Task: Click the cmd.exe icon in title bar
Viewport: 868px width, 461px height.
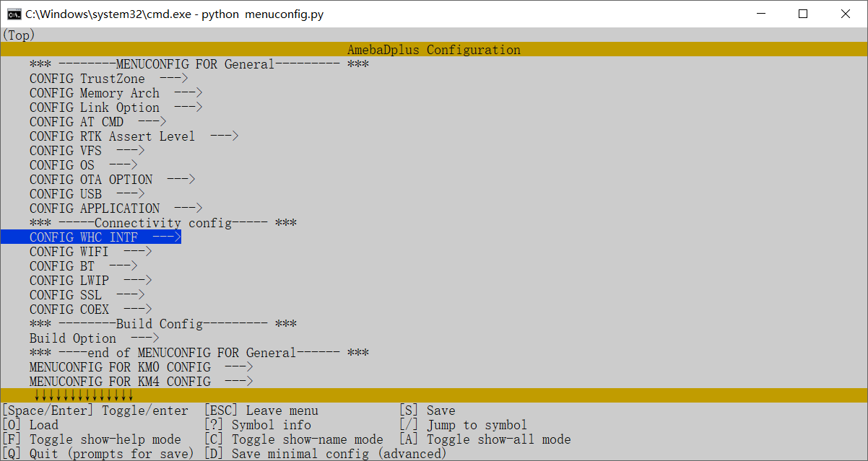Action: click(x=14, y=14)
